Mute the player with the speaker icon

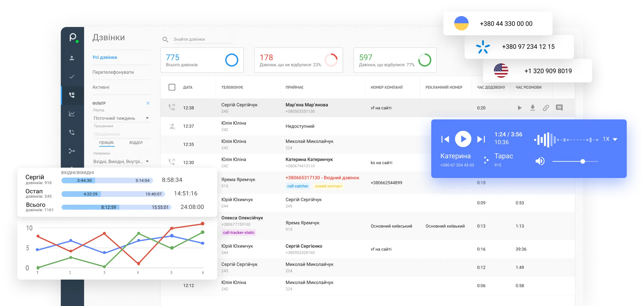pyautogui.click(x=540, y=161)
